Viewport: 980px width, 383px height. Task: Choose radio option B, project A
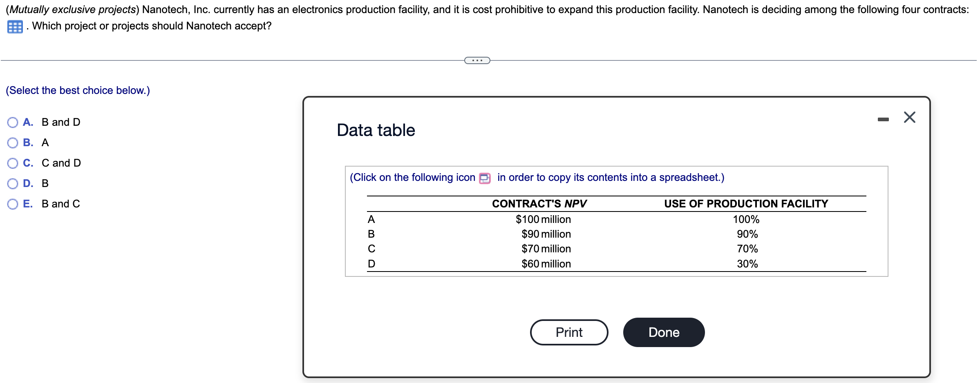click(13, 143)
